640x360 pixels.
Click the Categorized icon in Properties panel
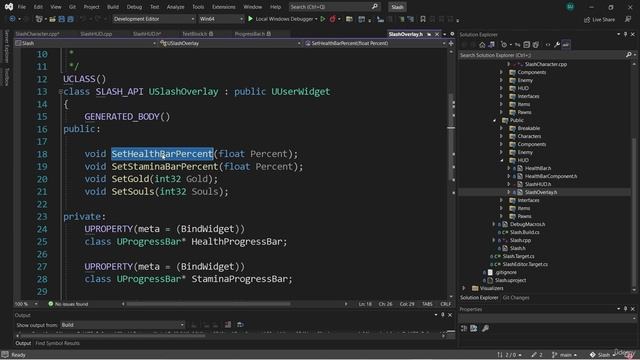(x=464, y=328)
